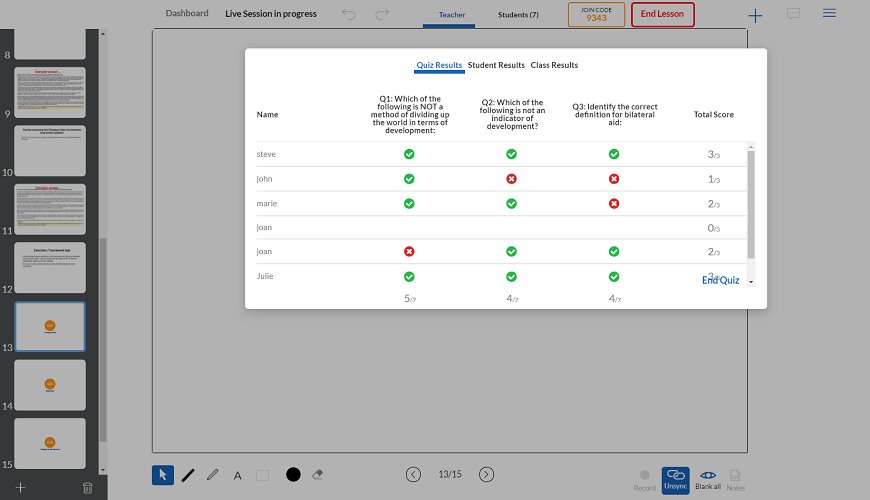Open slide 15 thumbnail
The height and width of the screenshot is (500, 870).
(50, 443)
